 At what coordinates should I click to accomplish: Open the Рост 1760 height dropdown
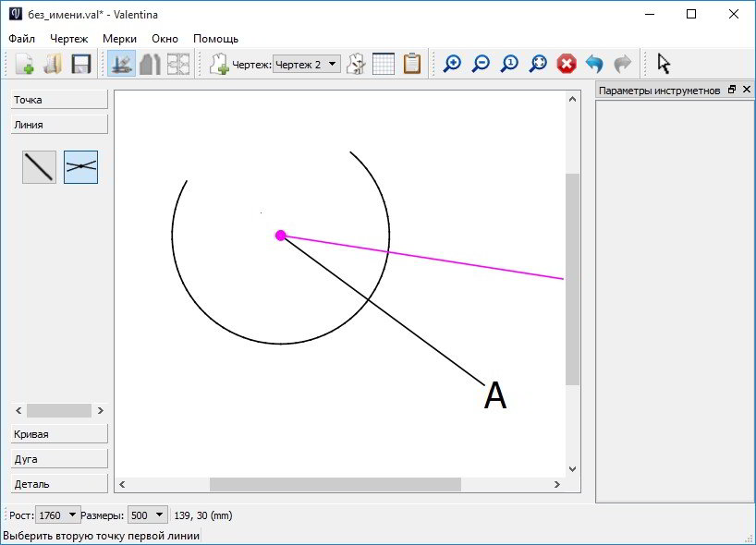(57, 515)
